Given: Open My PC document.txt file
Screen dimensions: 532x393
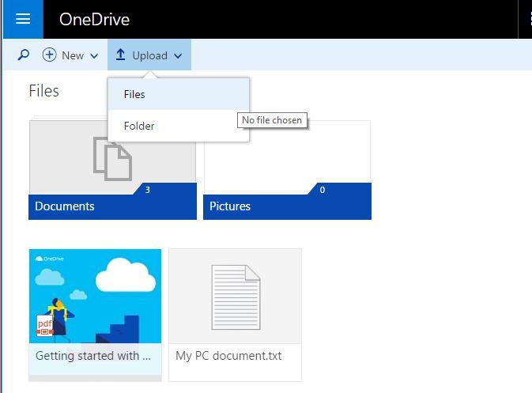Looking at the screenshot, I should pyautogui.click(x=235, y=315).
